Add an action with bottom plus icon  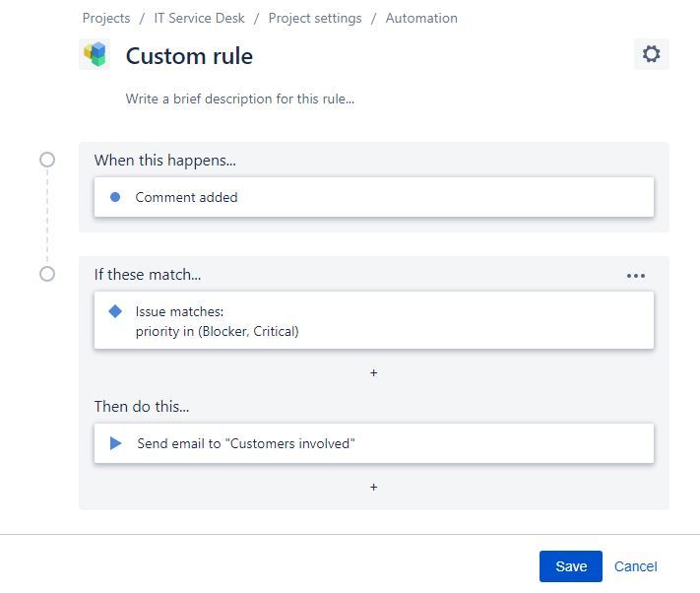coord(373,487)
